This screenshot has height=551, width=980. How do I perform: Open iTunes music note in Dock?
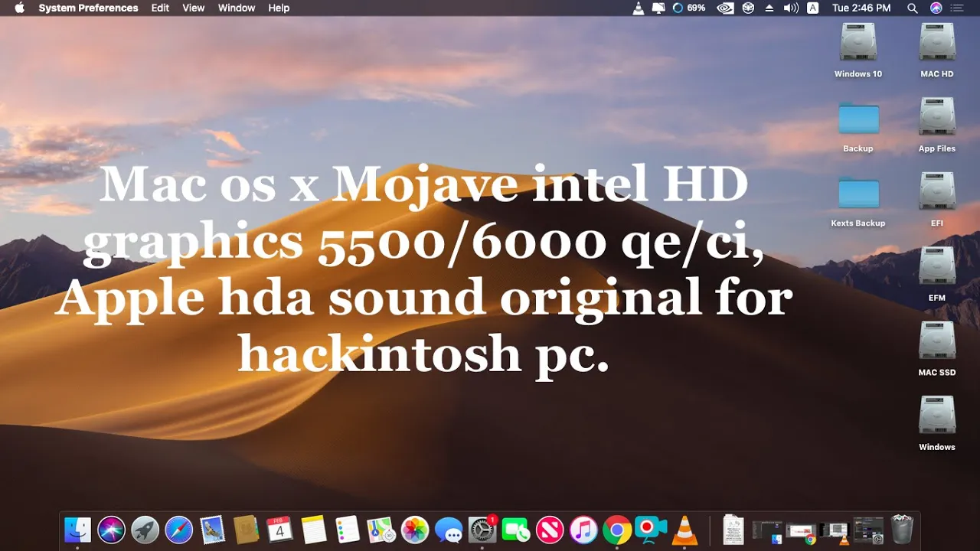pos(583,530)
